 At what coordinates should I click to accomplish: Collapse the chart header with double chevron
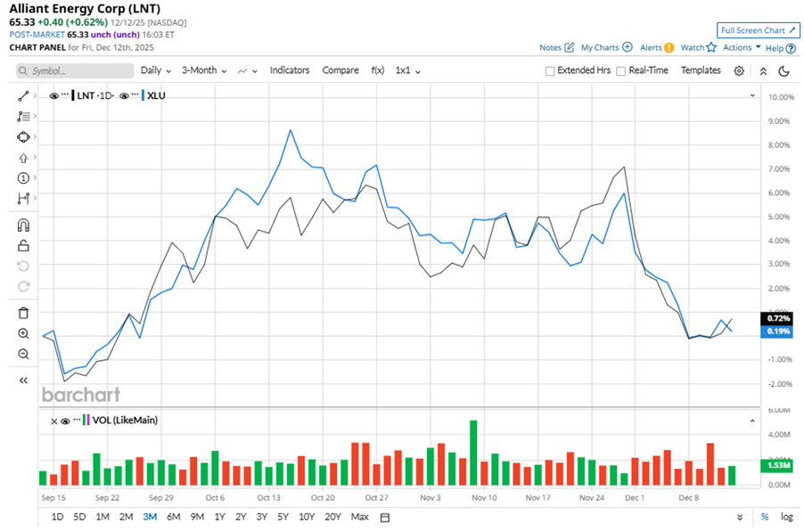(763, 71)
